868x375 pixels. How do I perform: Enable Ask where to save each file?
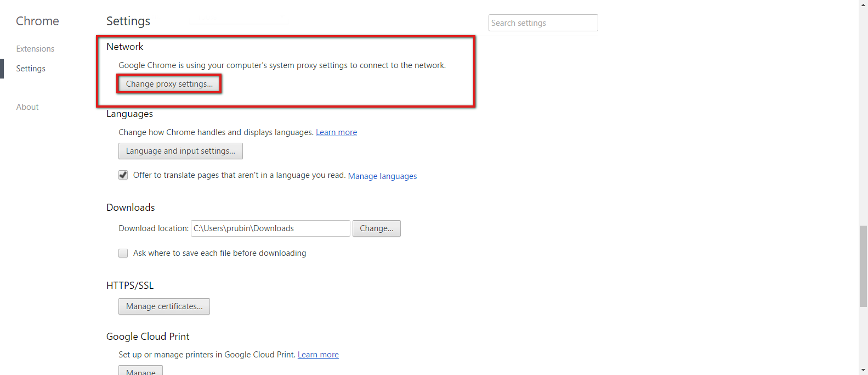click(x=123, y=253)
